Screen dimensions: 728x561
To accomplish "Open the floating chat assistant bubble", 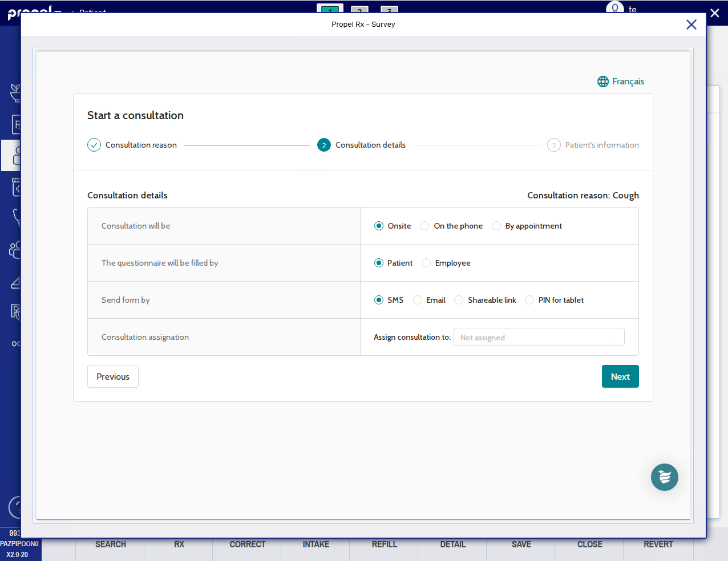I will [x=664, y=477].
